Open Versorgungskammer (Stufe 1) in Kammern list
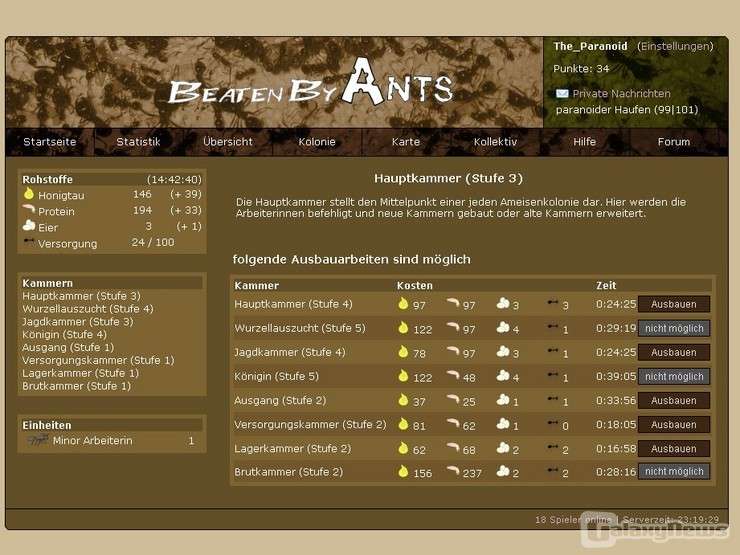Image resolution: width=740 pixels, height=555 pixels. pos(98,360)
